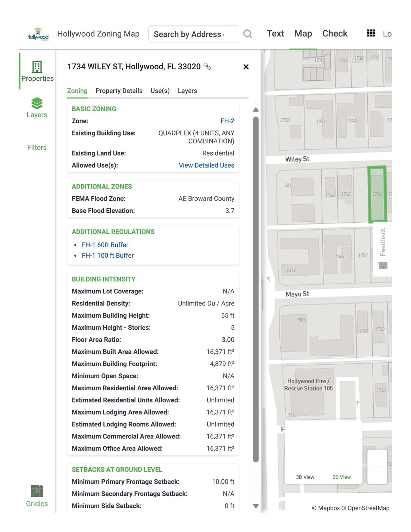Click the search magnifier icon
Viewport: 411px width, 532px height.
(247, 34)
